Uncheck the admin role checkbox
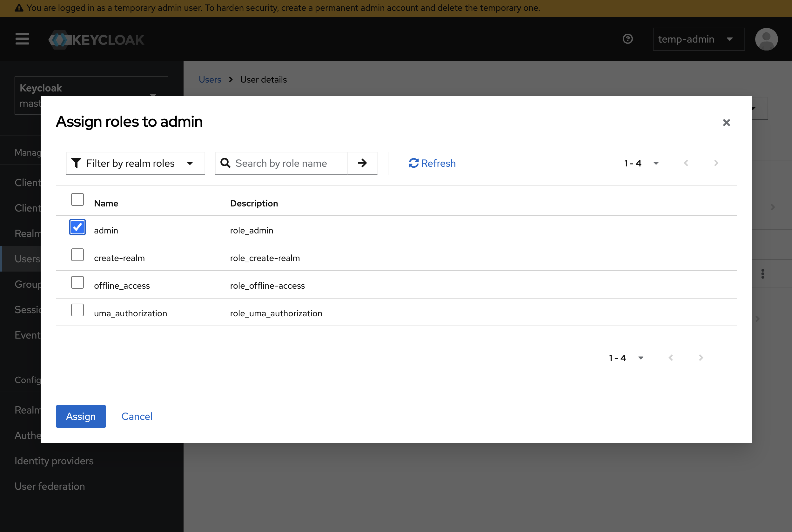This screenshot has height=532, width=792. point(77,227)
